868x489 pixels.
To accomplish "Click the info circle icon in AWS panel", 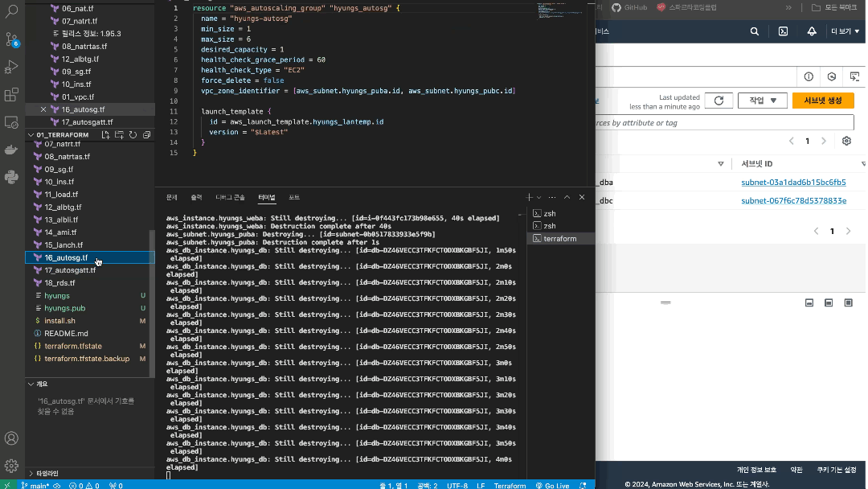I will 809,77.
